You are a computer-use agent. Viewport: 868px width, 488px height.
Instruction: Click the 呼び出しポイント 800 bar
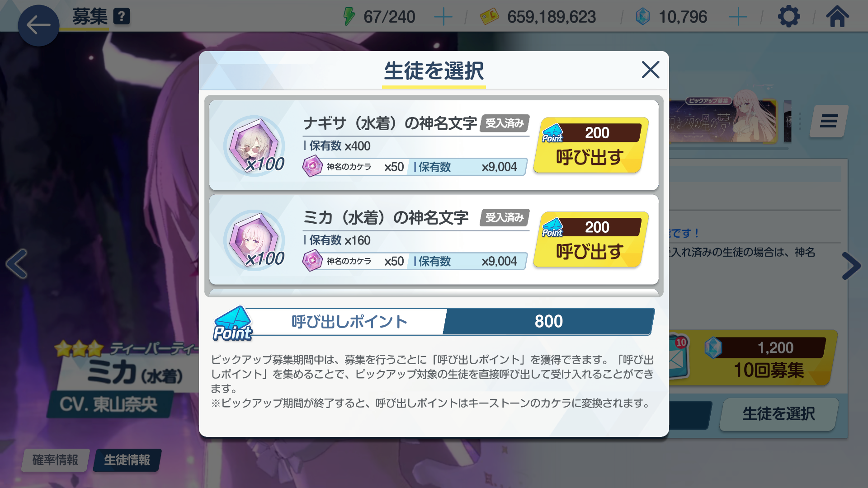(x=434, y=321)
